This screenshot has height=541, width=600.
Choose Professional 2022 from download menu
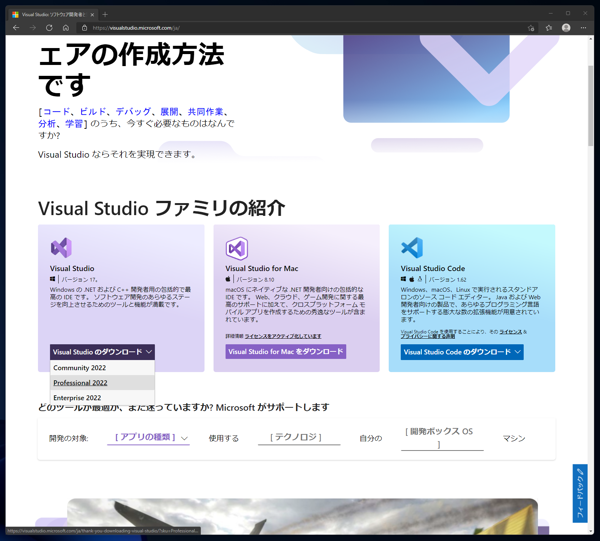point(102,383)
